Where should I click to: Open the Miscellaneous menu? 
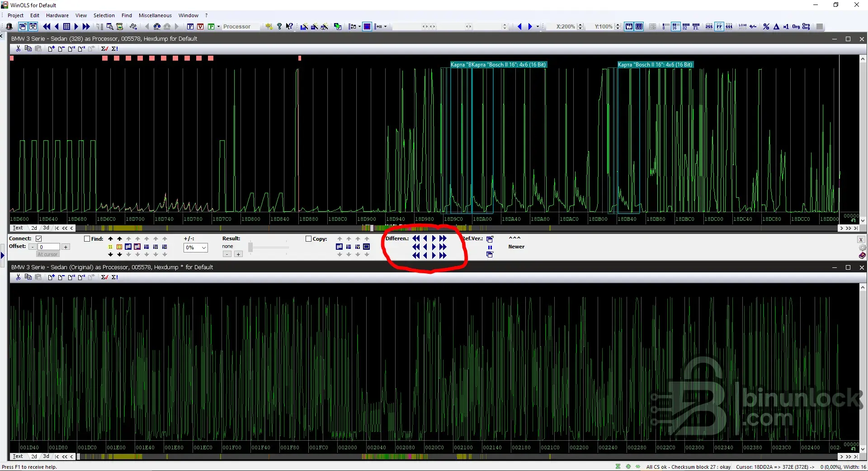(x=155, y=15)
